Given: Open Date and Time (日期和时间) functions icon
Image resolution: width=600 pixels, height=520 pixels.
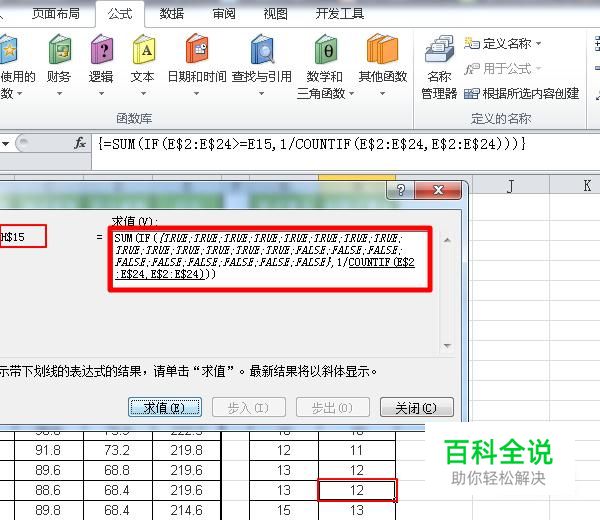Looking at the screenshot, I should pyautogui.click(x=197, y=49).
